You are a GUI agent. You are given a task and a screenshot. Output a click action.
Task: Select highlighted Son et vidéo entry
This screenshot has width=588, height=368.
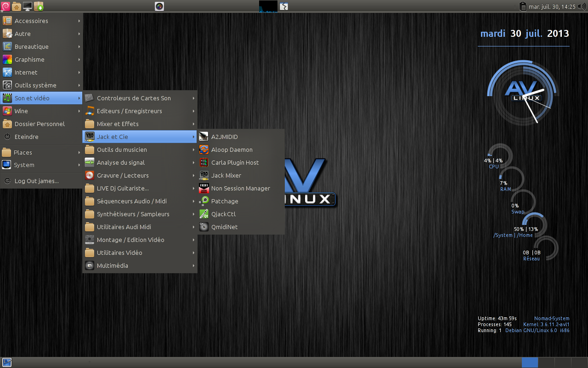click(x=41, y=98)
